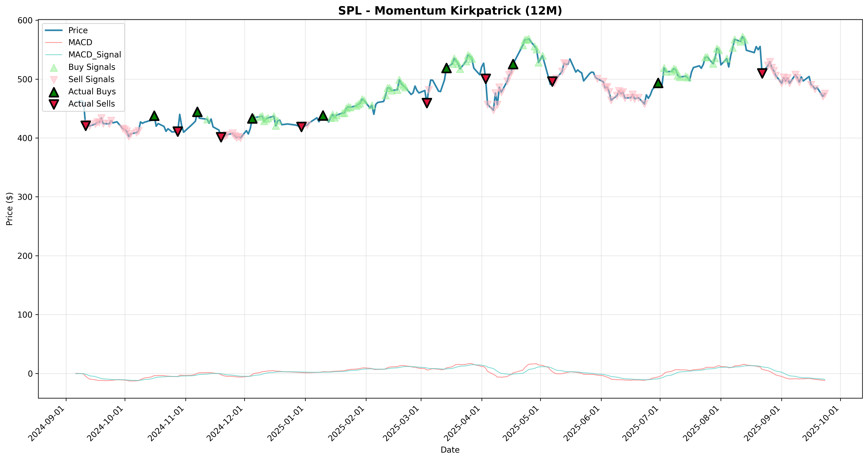Select the Actual Buy marker in mid-March 2025
Image resolution: width=868 pixels, height=460 pixels.
pyautogui.click(x=446, y=68)
